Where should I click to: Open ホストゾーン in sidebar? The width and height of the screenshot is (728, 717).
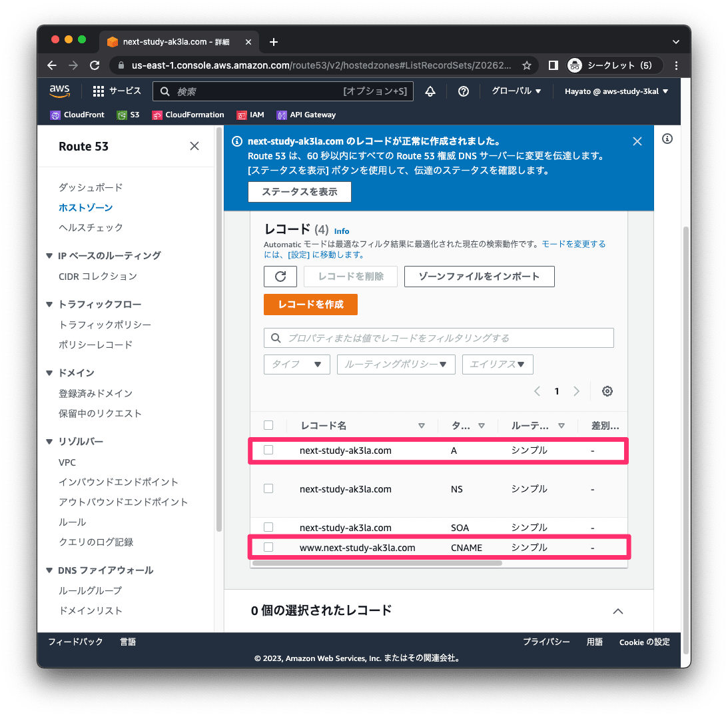(86, 208)
